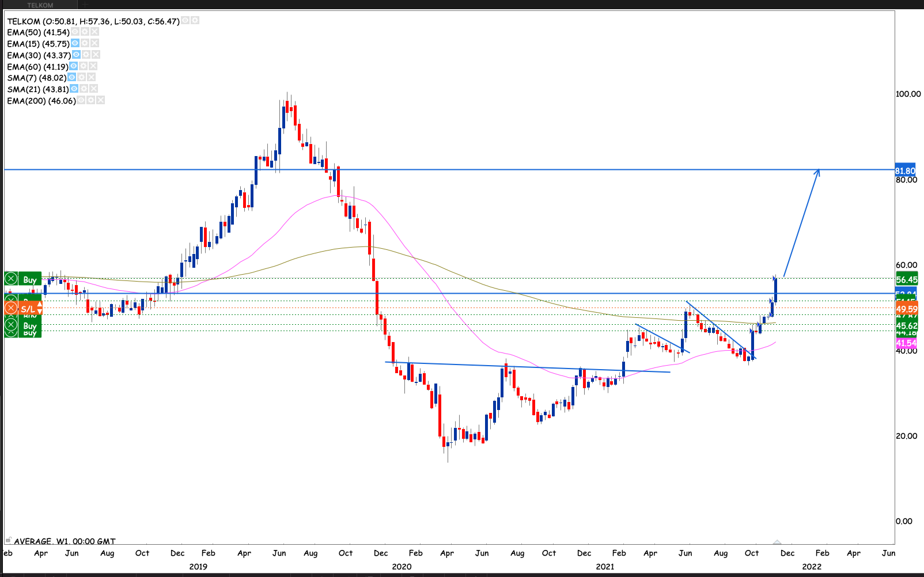Select the orange S/L order label
The image size is (924, 577).
pyautogui.click(x=27, y=309)
